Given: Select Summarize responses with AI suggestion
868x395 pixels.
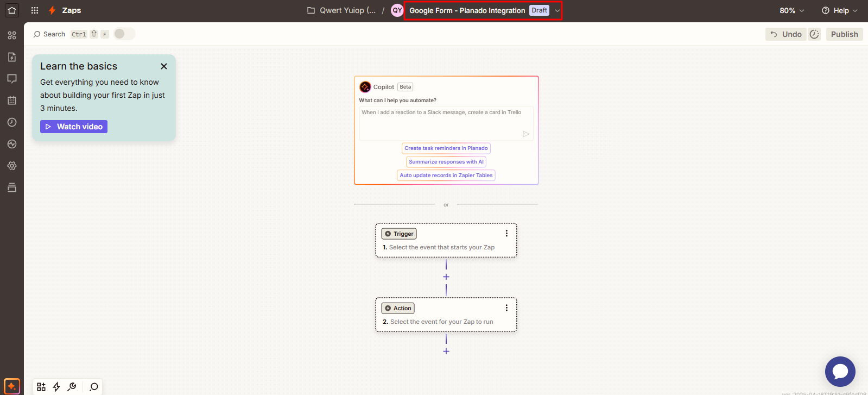Looking at the screenshot, I should (x=446, y=162).
